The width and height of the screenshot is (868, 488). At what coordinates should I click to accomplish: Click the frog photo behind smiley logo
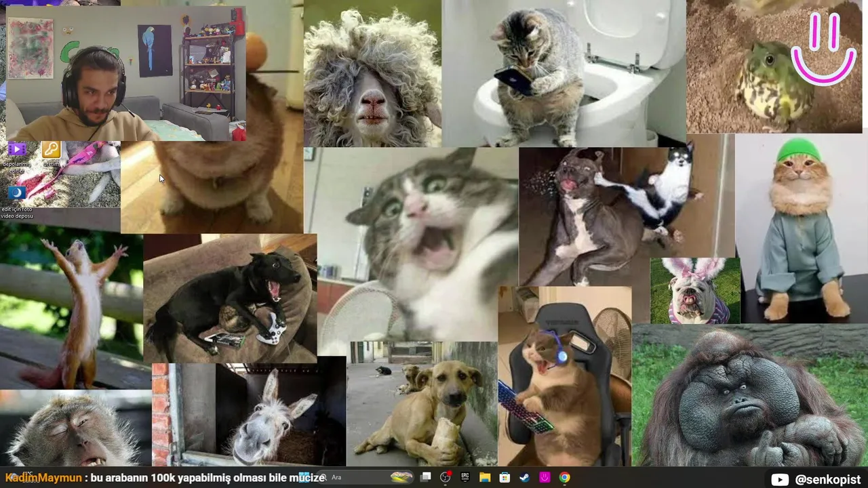point(774,66)
